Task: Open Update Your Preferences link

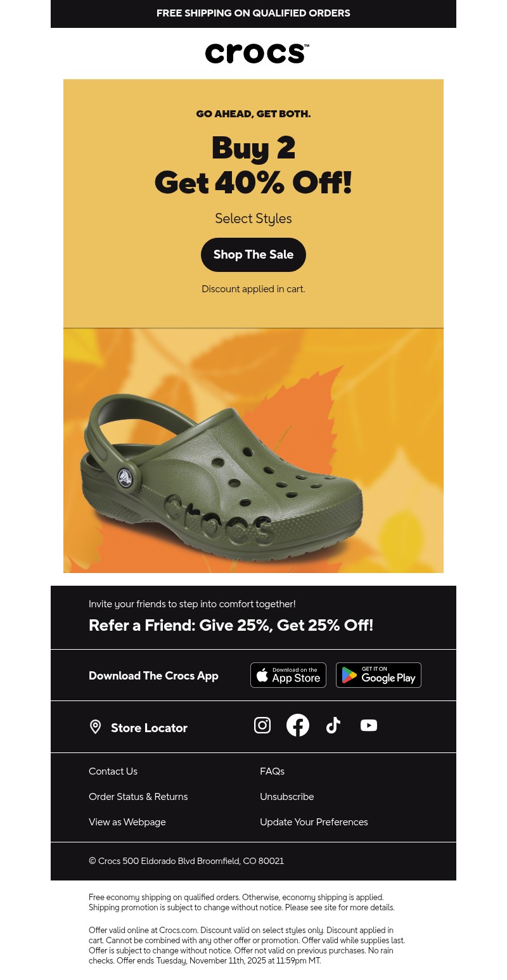Action: tap(314, 822)
